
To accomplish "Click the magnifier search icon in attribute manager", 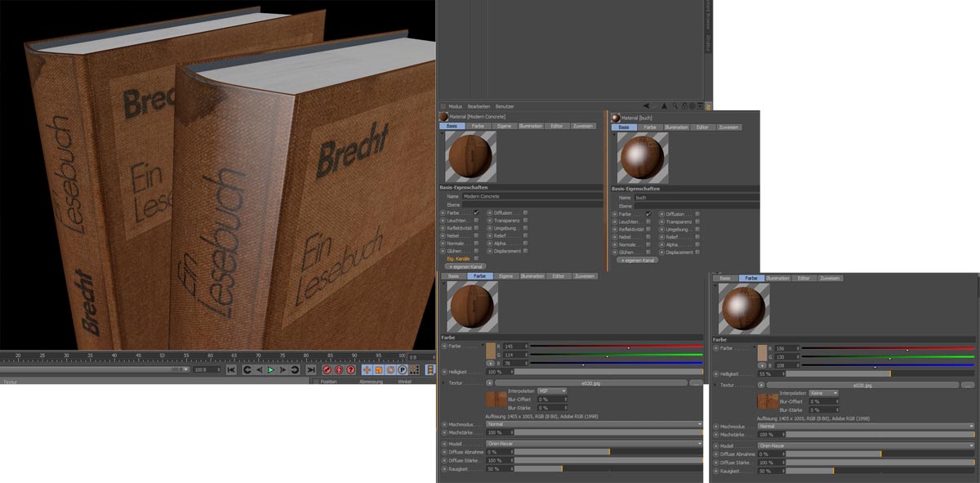I will [x=675, y=105].
